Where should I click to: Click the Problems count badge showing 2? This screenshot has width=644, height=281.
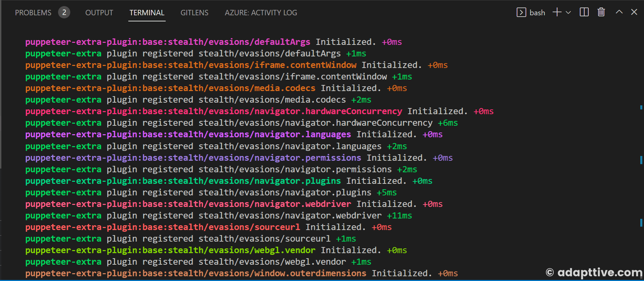point(64,13)
